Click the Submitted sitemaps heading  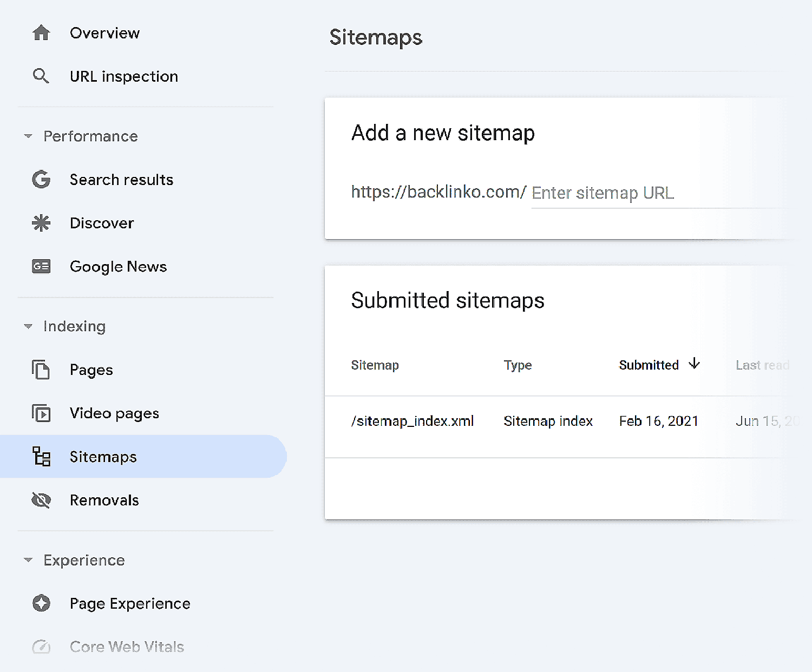(448, 300)
